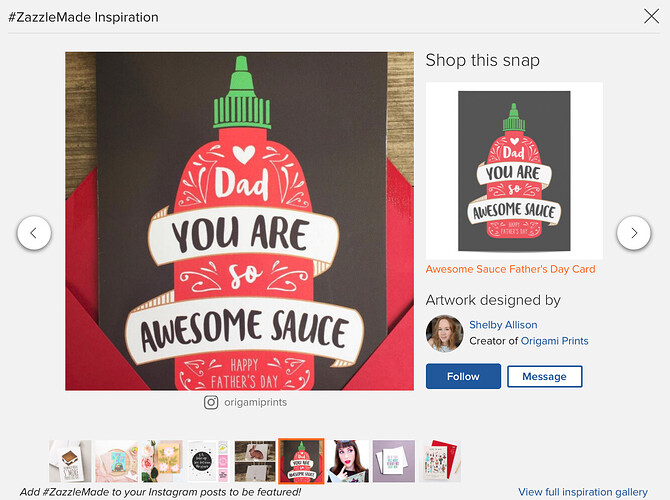The height and width of the screenshot is (500, 670).
Task: Select the purple background card thumbnail
Action: pos(394,461)
